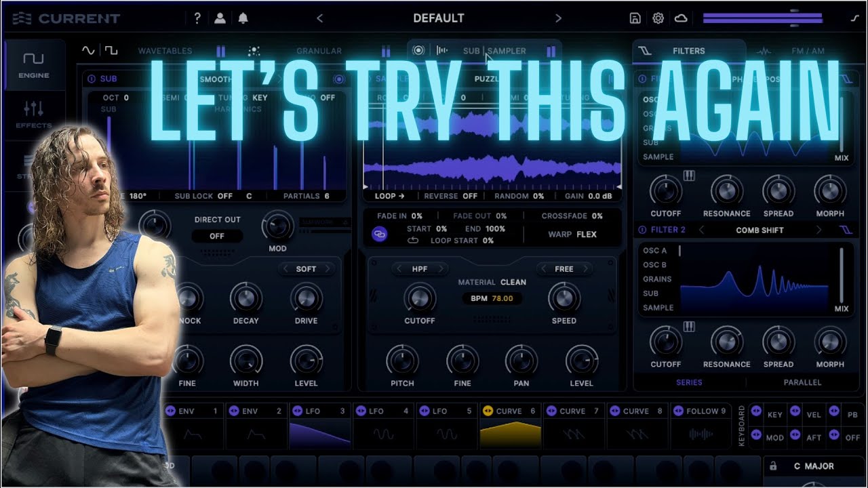Click the Filter 2 MIX slider
868x488 pixels.
pos(841,275)
